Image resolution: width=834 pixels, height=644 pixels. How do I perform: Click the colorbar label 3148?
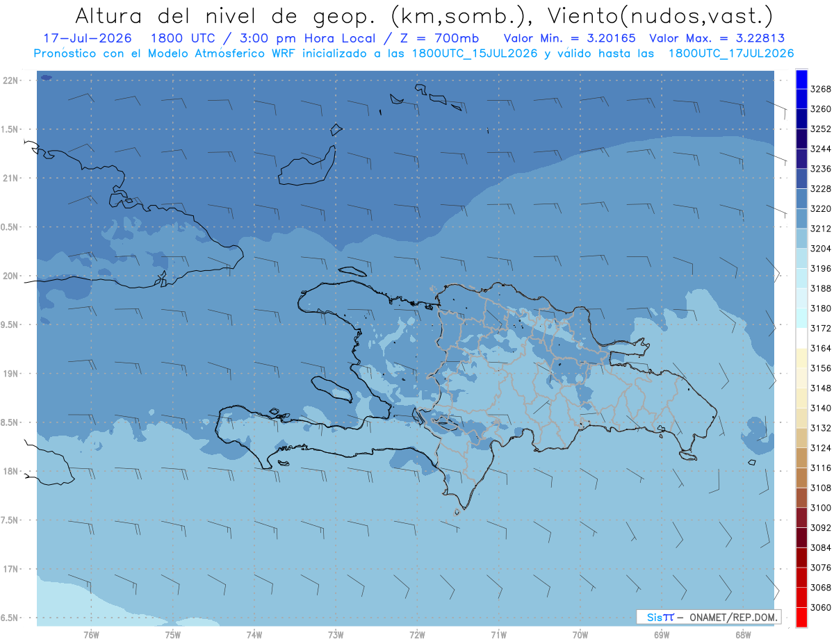pos(821,388)
